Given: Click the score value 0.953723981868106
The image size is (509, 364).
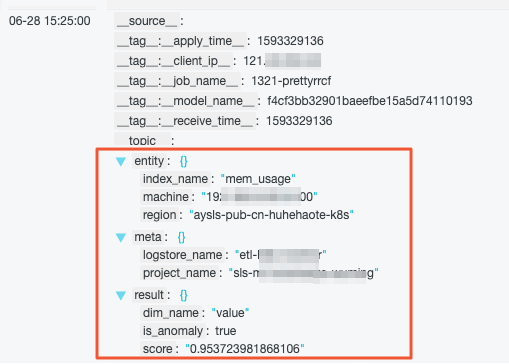Looking at the screenshot, I should (245, 349).
